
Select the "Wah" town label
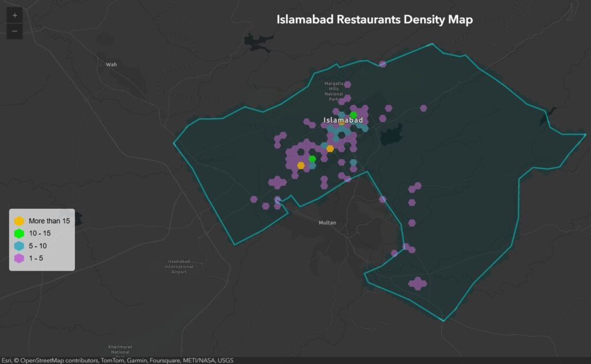pyautogui.click(x=111, y=65)
